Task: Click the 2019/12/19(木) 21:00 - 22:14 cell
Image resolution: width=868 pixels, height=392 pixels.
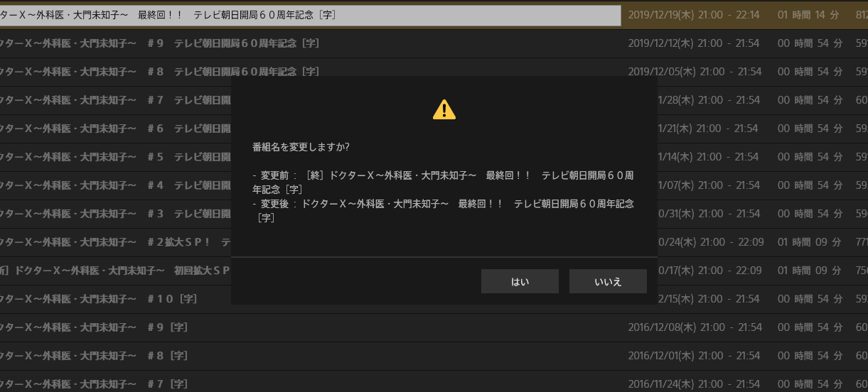Action: 695,15
